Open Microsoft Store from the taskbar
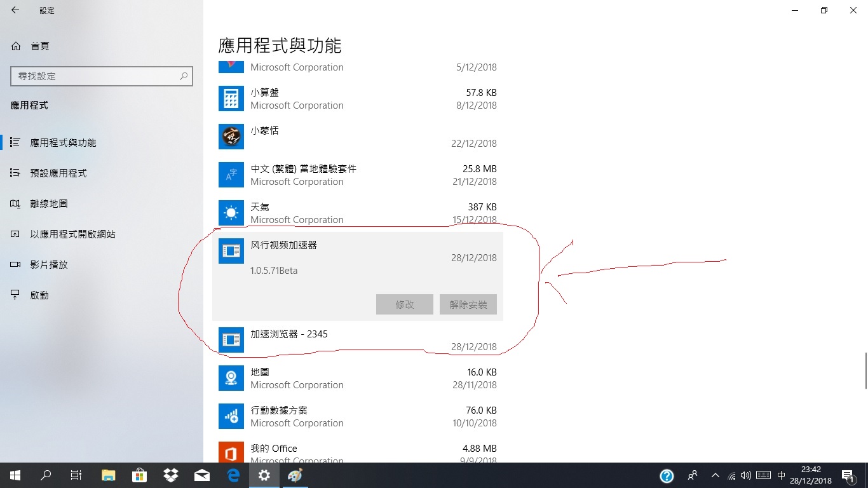Screen dimensions: 868x488 [139, 475]
